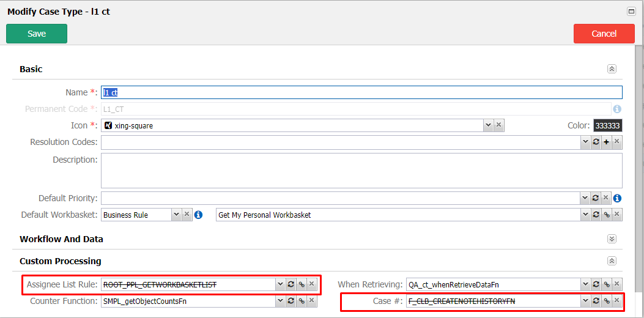644x318 pixels.
Task: Clear the Case # function field
Action: pos(616,301)
